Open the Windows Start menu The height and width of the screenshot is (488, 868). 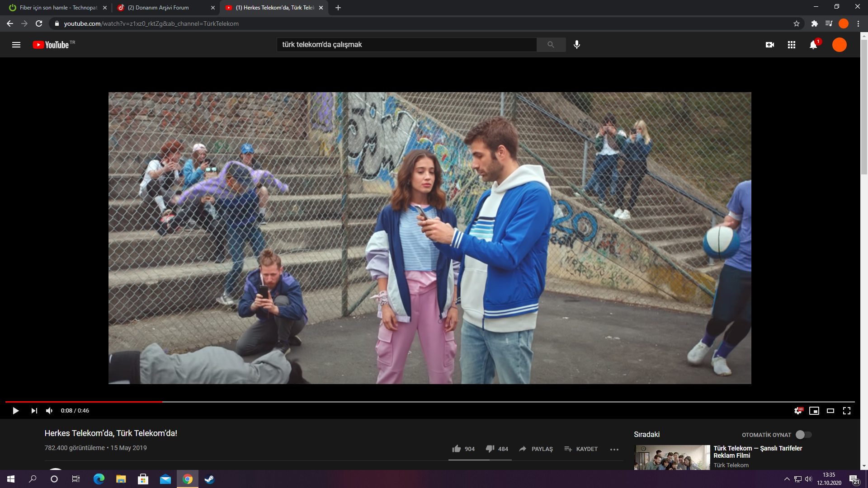tap(11, 479)
